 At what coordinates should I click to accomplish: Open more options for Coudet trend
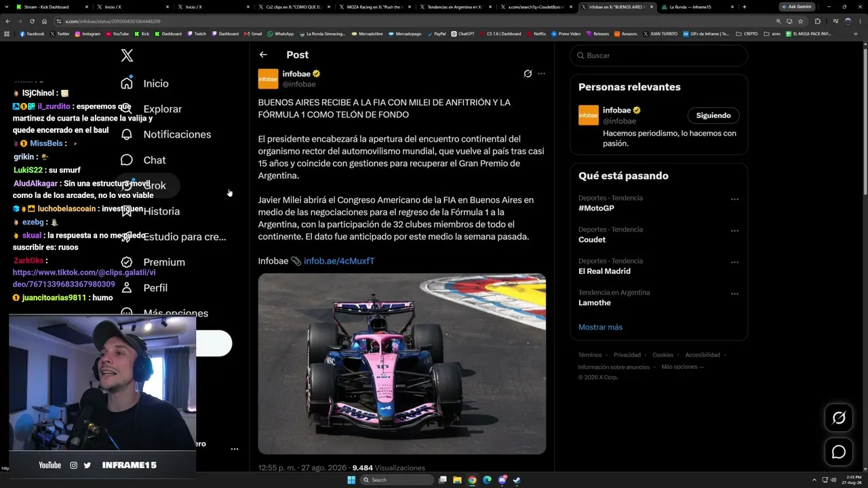[x=734, y=231]
